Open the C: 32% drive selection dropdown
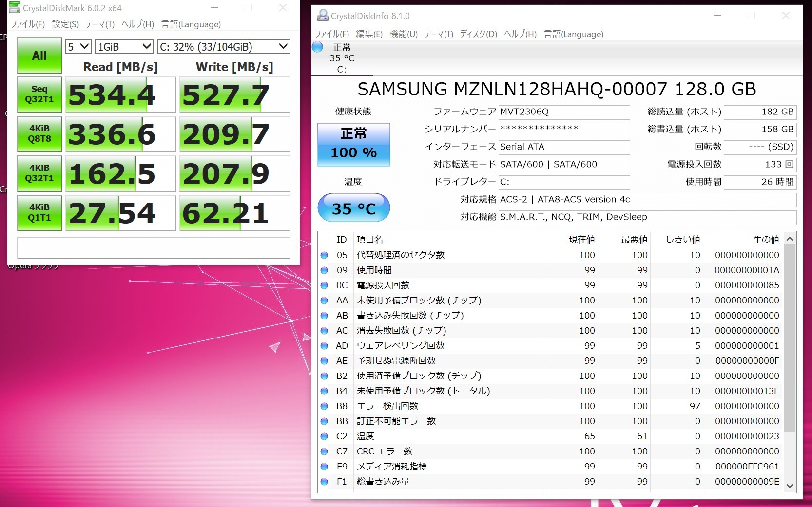 (224, 47)
